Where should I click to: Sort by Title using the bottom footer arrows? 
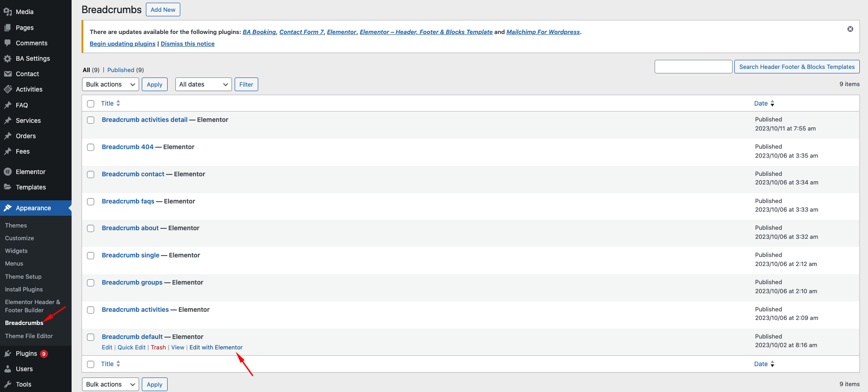(118, 364)
